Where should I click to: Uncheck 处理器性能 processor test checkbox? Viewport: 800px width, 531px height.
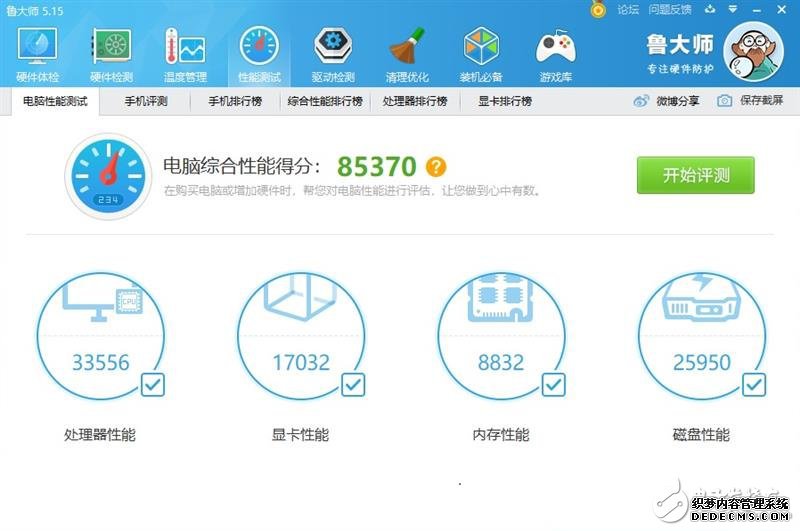tap(153, 385)
